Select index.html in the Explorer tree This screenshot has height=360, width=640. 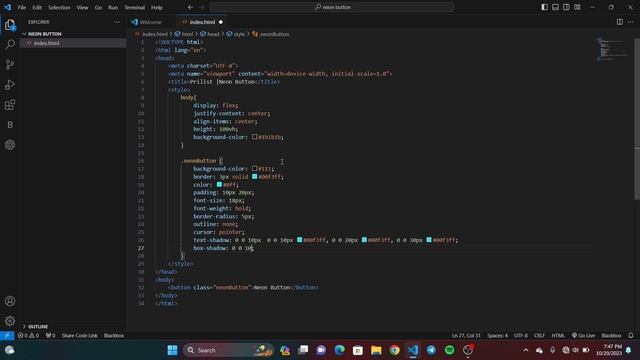(73, 43)
